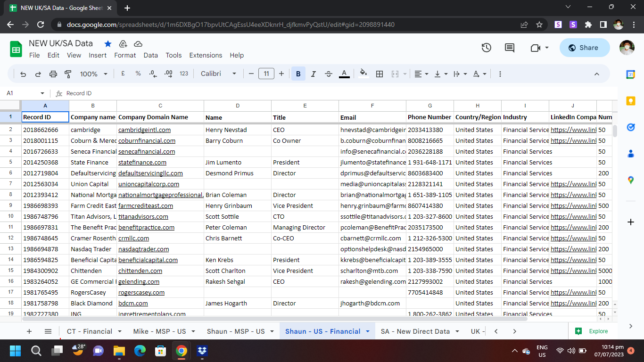Image resolution: width=644 pixels, height=362 pixels.
Task: Star the NEW UK/SA Data document
Action: click(108, 44)
